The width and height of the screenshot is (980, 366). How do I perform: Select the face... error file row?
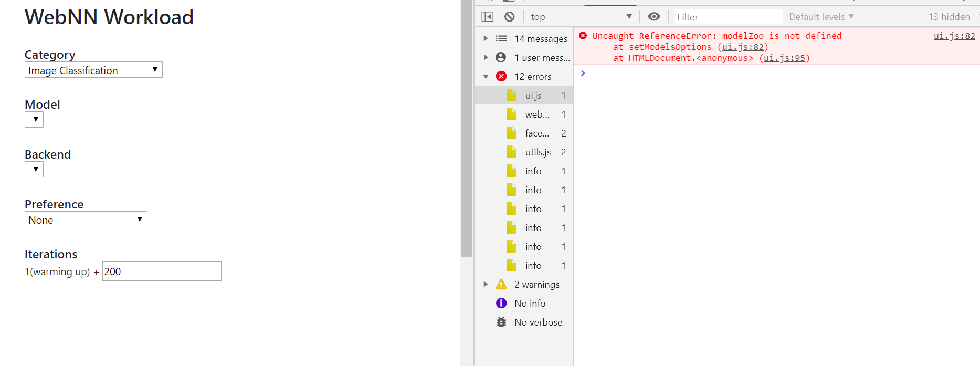pos(523,133)
